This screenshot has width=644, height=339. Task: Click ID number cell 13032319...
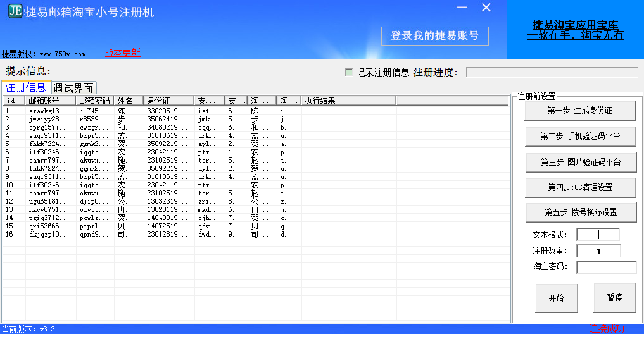pyautogui.click(x=169, y=201)
